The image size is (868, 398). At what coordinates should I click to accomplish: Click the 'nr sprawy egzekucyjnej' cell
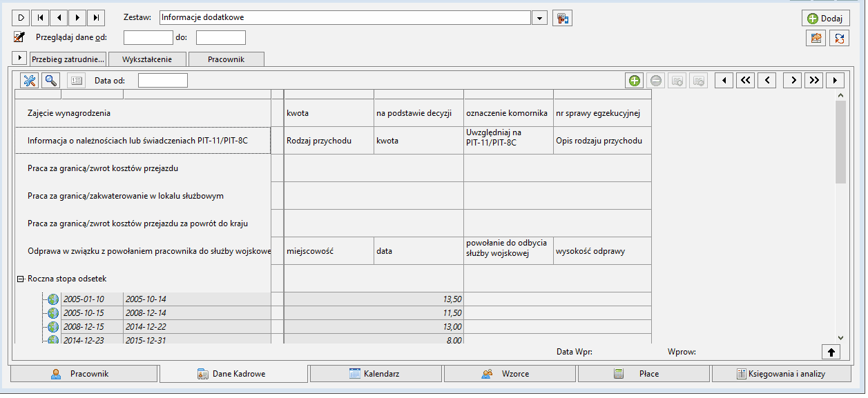click(602, 113)
